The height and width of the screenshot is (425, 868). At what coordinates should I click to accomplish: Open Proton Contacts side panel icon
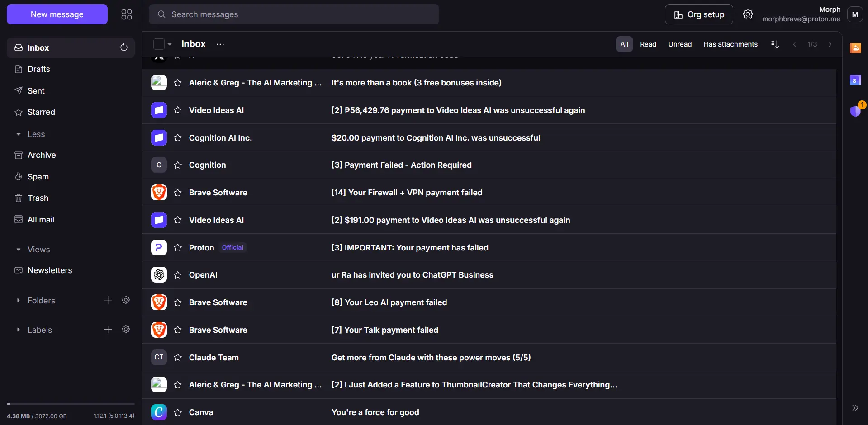coord(855,48)
